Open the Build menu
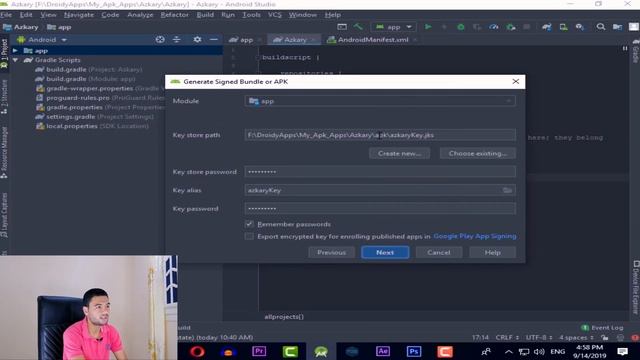640x360 pixels. 205,15
